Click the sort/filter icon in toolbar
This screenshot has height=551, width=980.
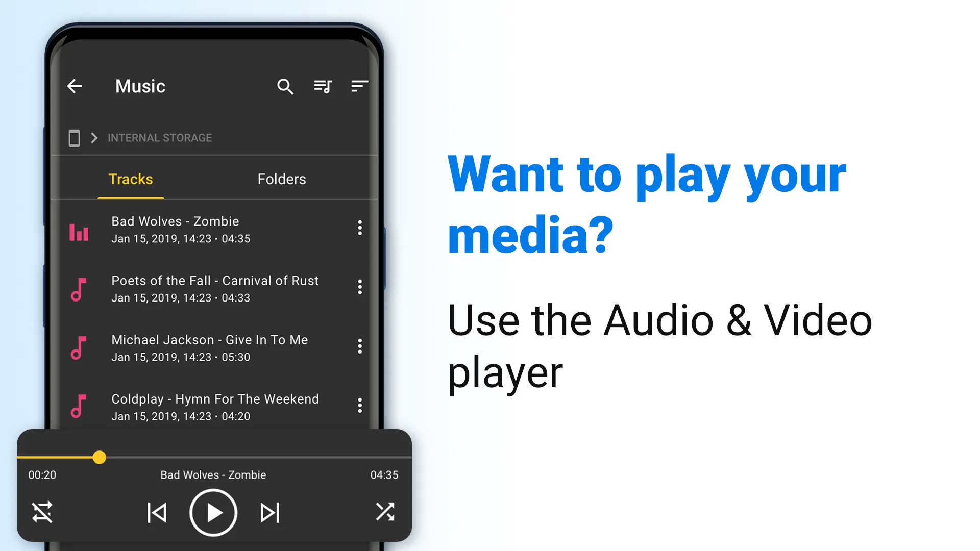click(x=360, y=86)
